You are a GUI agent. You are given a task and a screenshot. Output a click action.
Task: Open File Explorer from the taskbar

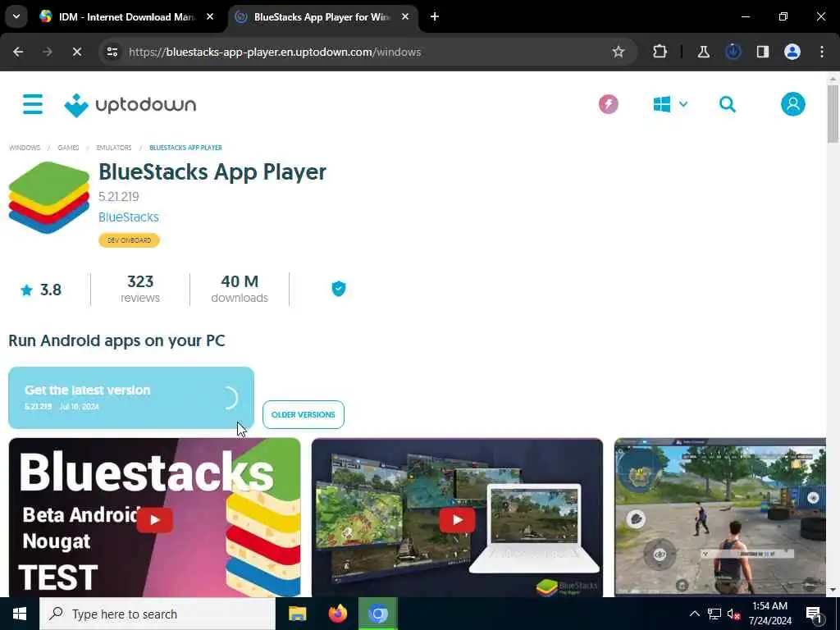click(297, 614)
